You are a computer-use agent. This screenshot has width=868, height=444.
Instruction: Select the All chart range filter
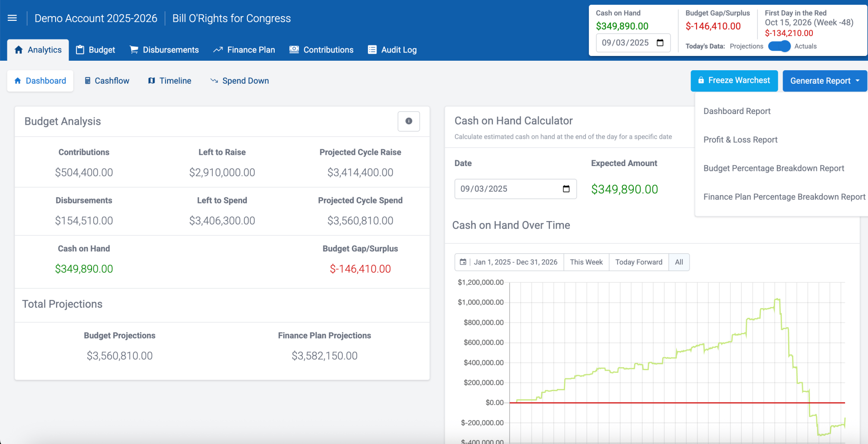point(679,262)
